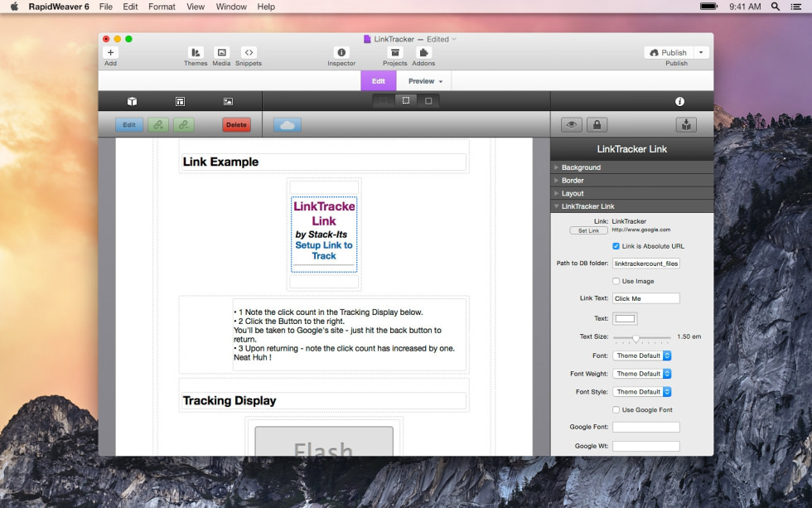Enable the Use Google Font checkbox
812x508 pixels.
tap(616, 409)
